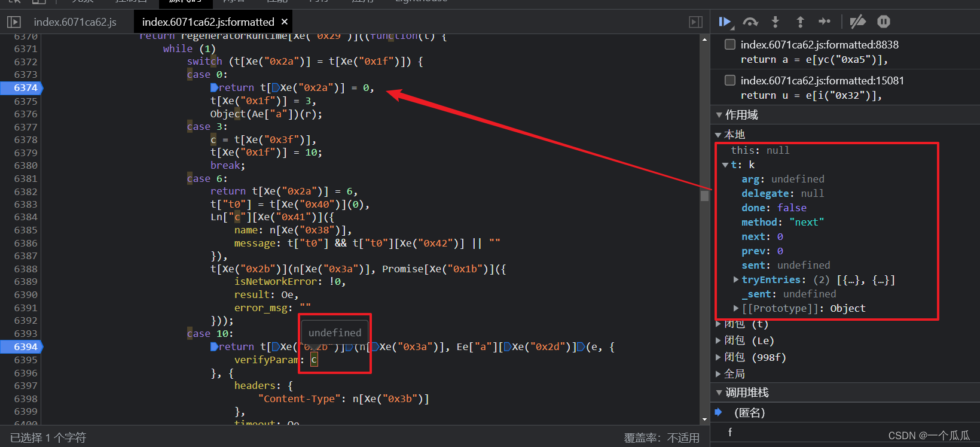Click variable c on line 6395
This screenshot has height=447, width=980.
point(314,360)
